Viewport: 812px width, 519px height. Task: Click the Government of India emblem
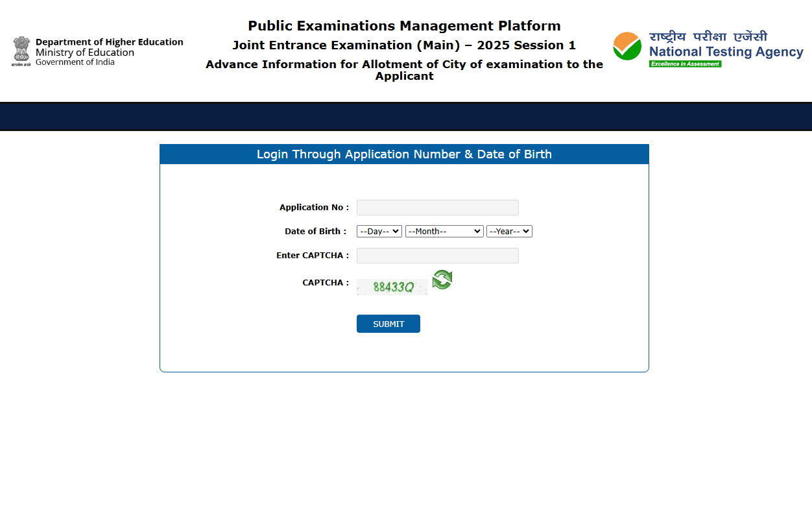[21, 51]
